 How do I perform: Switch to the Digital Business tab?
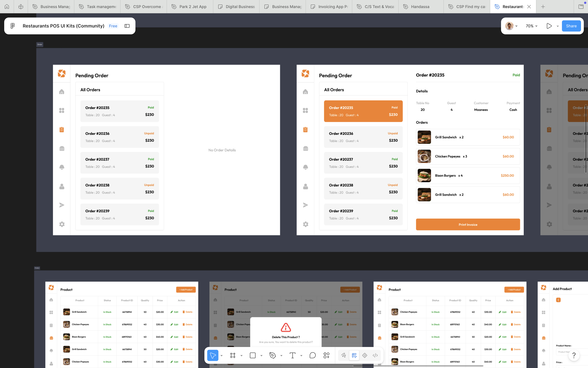236,7
